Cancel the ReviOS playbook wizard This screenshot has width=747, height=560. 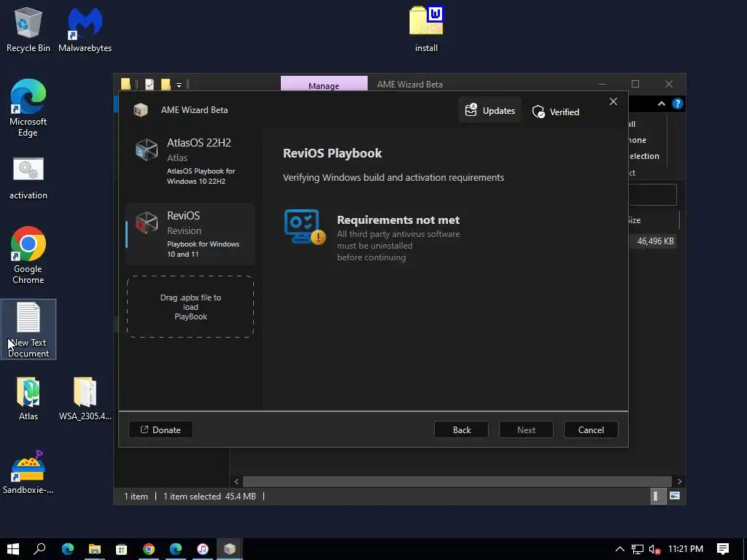(x=591, y=430)
